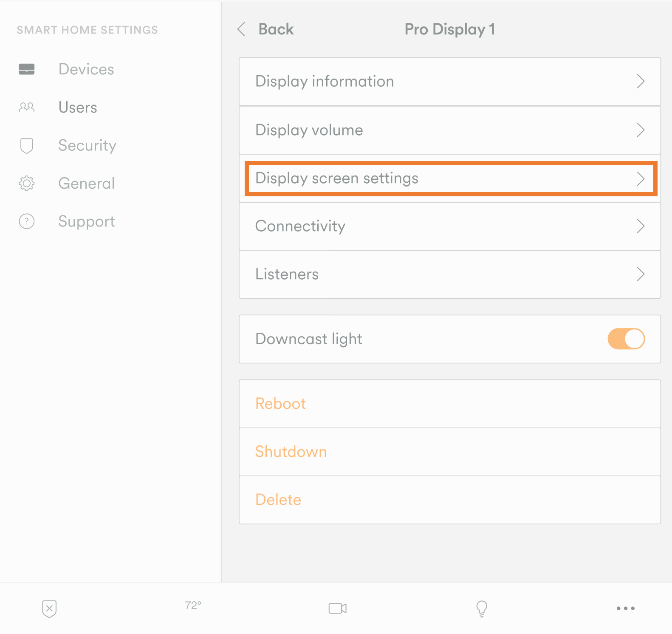
Task: Expand the Display volume chevron
Action: click(641, 130)
